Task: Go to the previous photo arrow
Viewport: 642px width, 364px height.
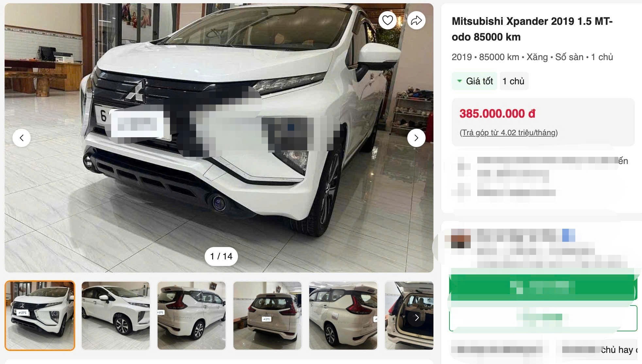Action: point(22,138)
